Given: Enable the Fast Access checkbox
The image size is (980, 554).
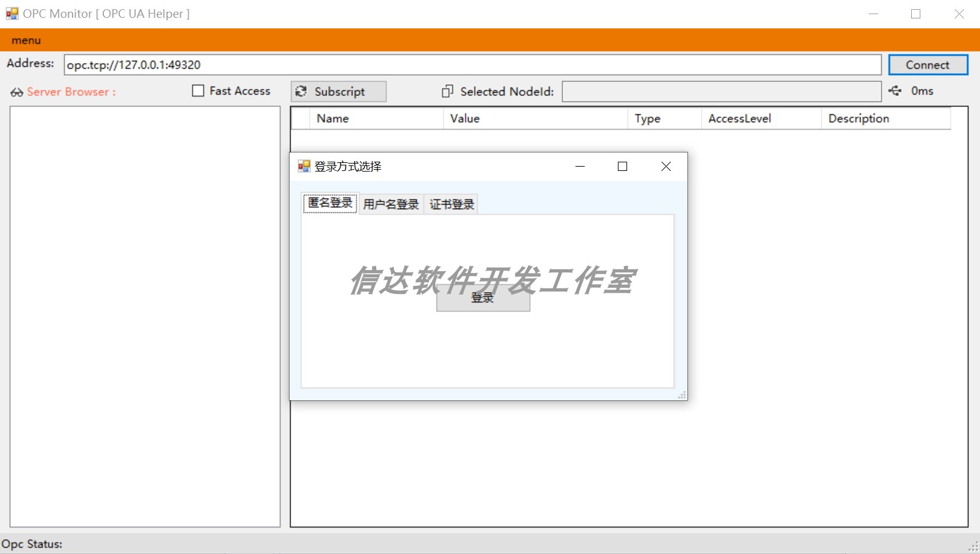Looking at the screenshot, I should (198, 91).
